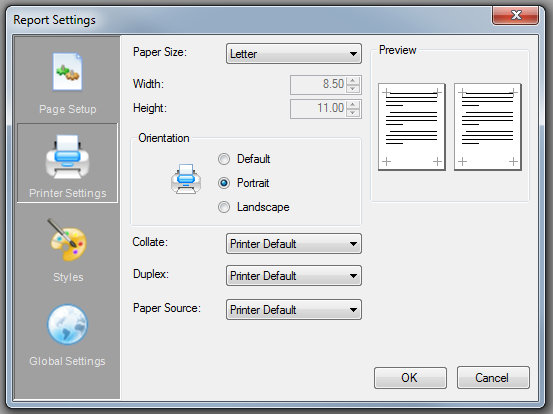This screenshot has height=414, width=553.
Task: Confirm settings with the OK button
Action: (x=410, y=378)
